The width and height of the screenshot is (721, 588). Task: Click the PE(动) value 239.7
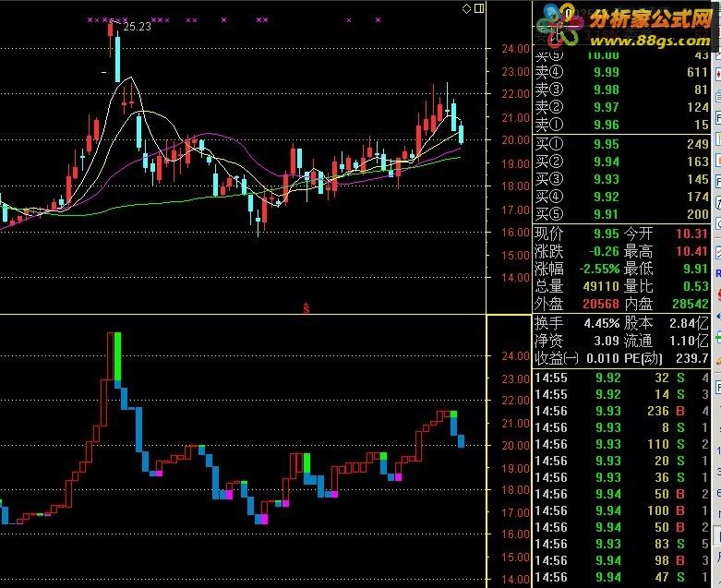(x=692, y=358)
